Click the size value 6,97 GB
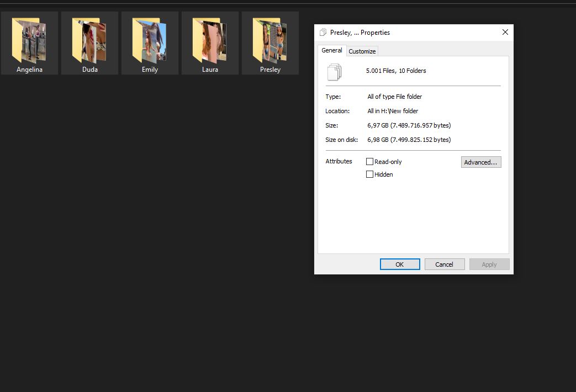Screen dimensions: 576x392 (409, 125)
